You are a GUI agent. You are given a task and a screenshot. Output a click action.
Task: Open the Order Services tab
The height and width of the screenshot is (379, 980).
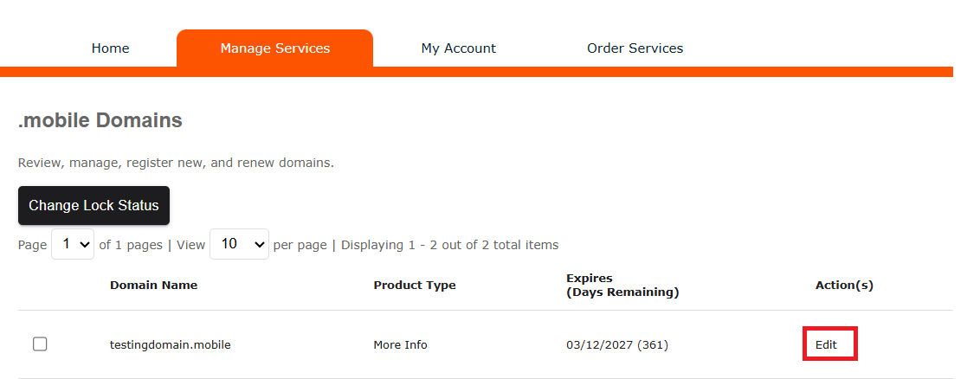click(635, 48)
